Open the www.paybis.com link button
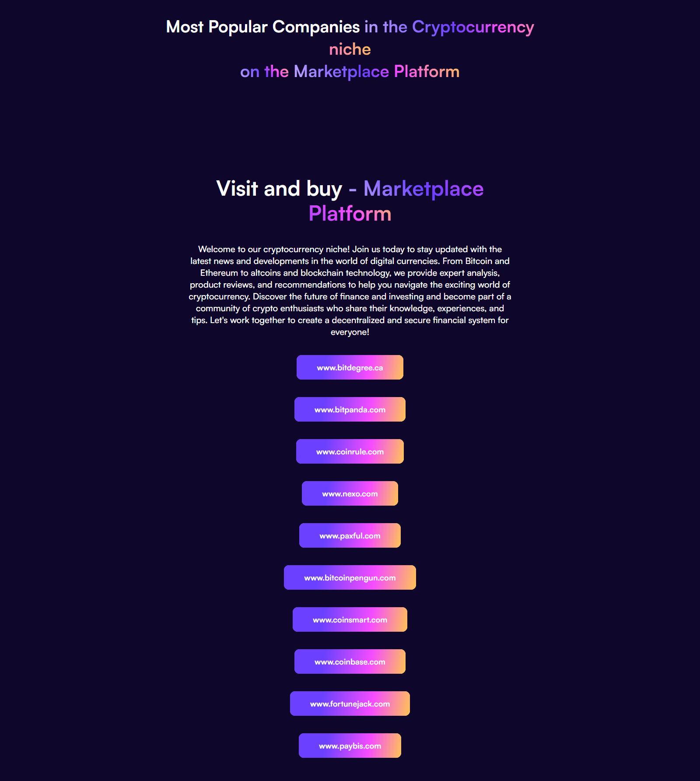The width and height of the screenshot is (700, 781). point(350,746)
